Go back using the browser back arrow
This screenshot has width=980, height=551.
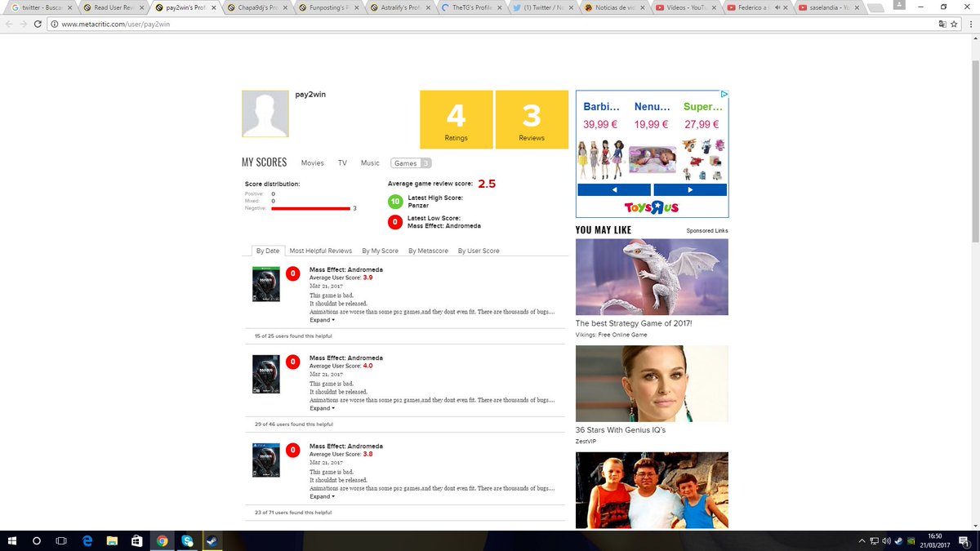[8, 24]
